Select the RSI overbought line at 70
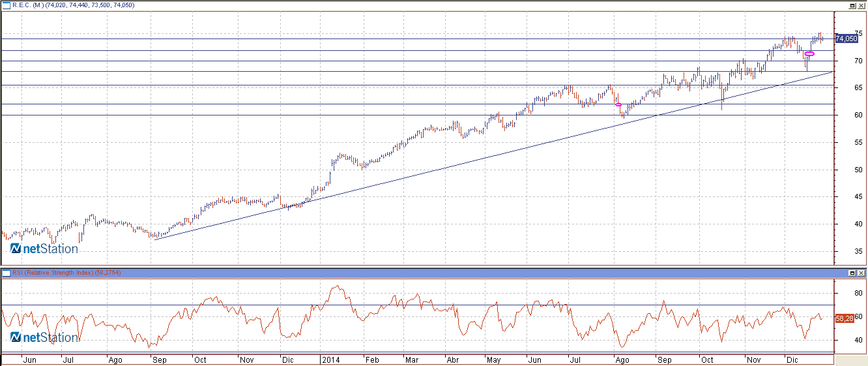This screenshot has width=868, height=366. [417, 305]
